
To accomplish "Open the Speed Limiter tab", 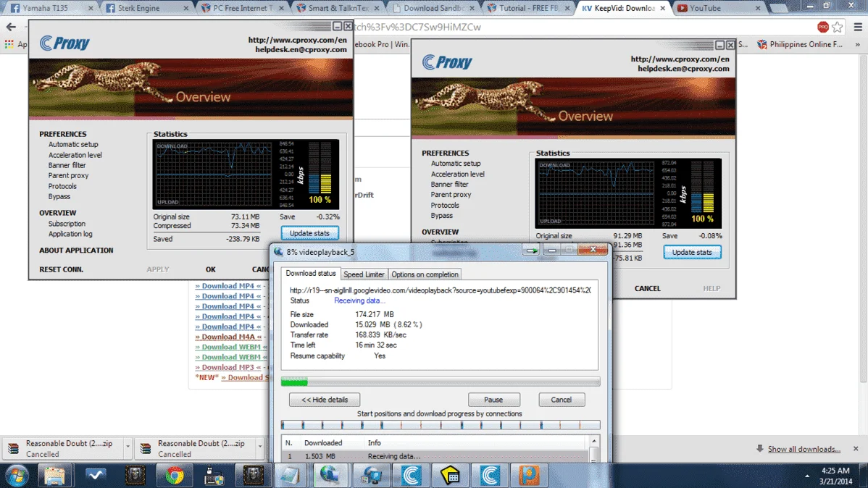I will point(364,274).
